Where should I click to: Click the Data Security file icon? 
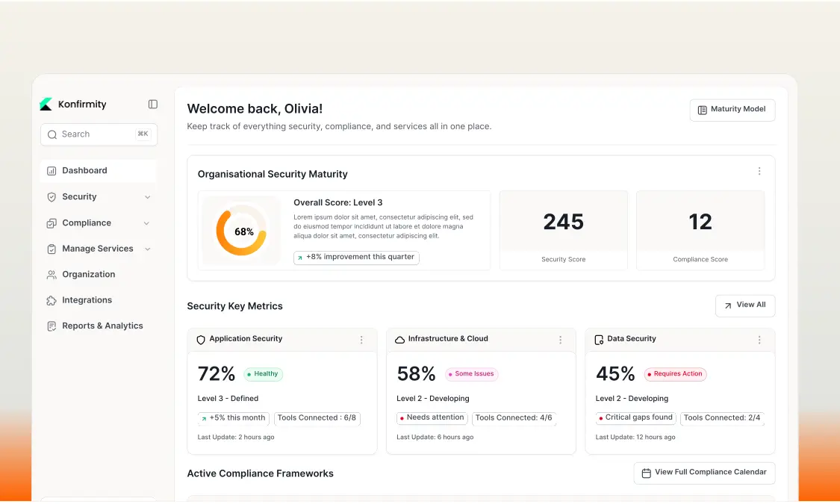(x=599, y=340)
